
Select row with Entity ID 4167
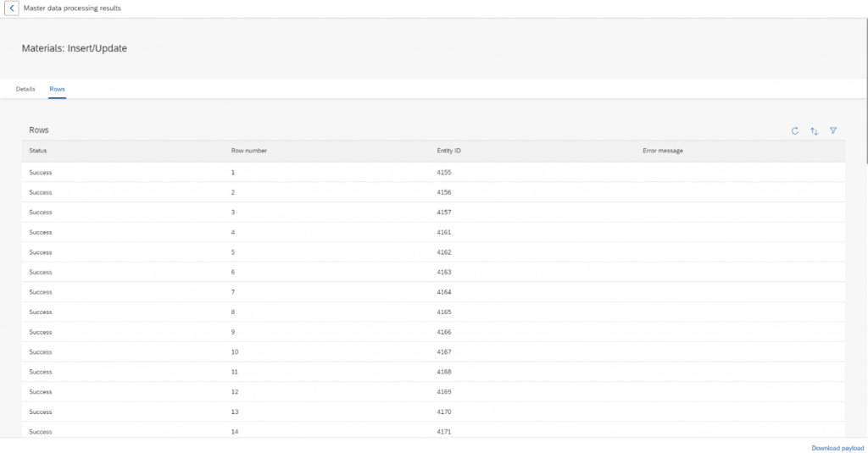click(x=433, y=351)
